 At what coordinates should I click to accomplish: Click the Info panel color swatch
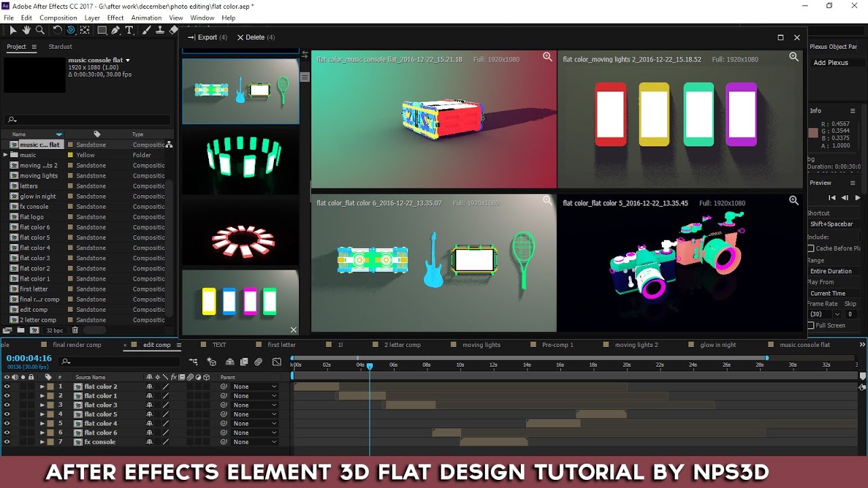[813, 133]
